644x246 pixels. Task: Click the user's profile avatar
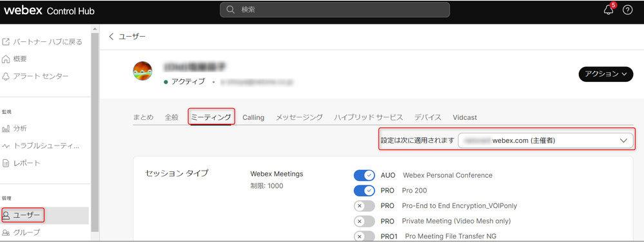pyautogui.click(x=143, y=71)
